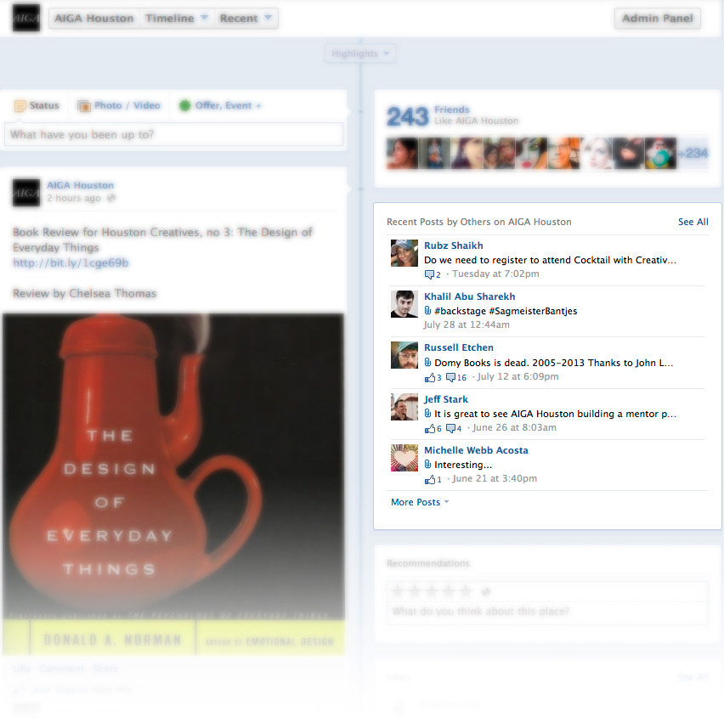Viewport: 724px width, 728px height.
Task: Open Khalil Abu Sharekh's profile picture
Action: [404, 304]
